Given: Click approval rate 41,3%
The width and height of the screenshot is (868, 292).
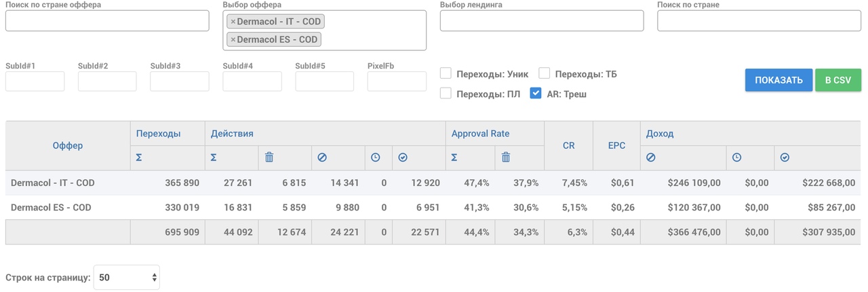Looking at the screenshot, I should coord(477,207).
